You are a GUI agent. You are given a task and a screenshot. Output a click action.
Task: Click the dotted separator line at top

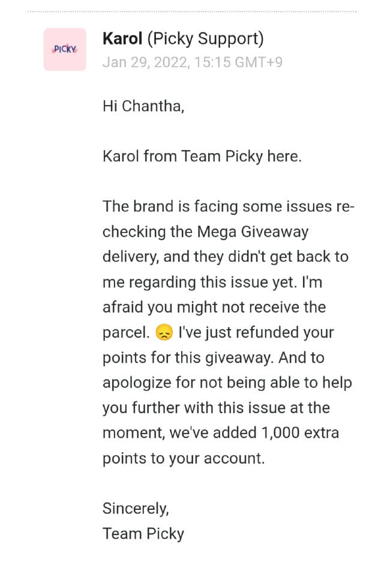pyautogui.click(x=192, y=11)
